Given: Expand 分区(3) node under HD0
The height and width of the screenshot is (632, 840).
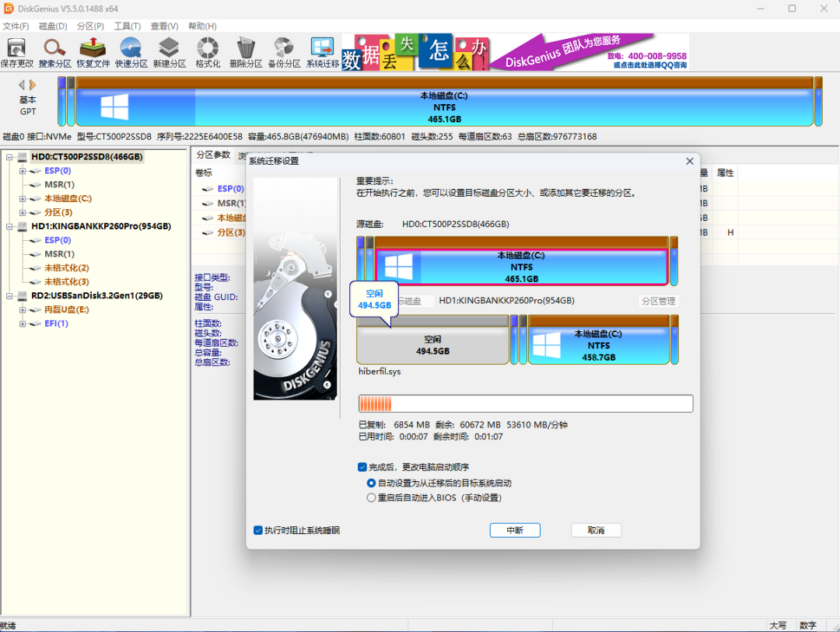Looking at the screenshot, I should [x=23, y=213].
